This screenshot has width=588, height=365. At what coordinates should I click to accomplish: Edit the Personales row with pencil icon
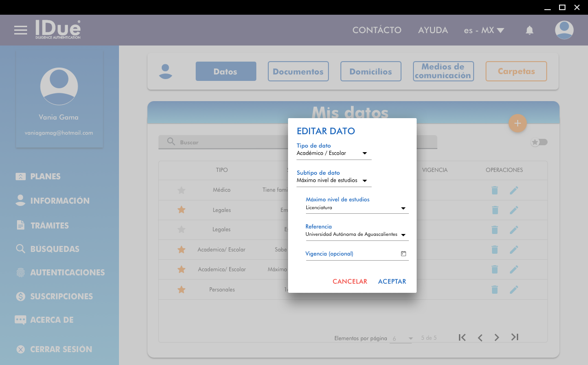tap(514, 290)
